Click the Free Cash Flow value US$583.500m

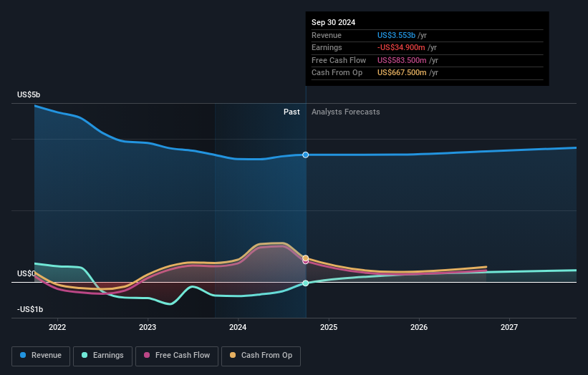point(402,60)
